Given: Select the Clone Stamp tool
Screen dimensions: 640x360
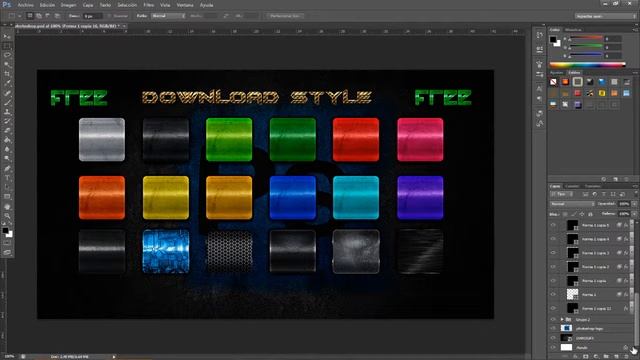Looking at the screenshot, I should (7, 111).
